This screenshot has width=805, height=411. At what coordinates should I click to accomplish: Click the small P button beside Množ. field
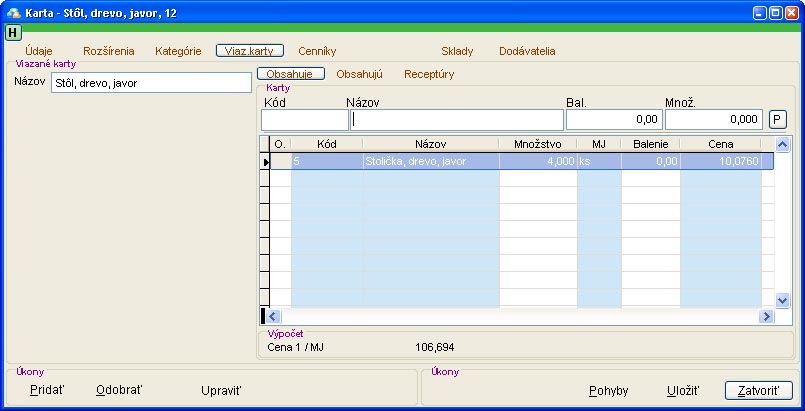tap(777, 120)
